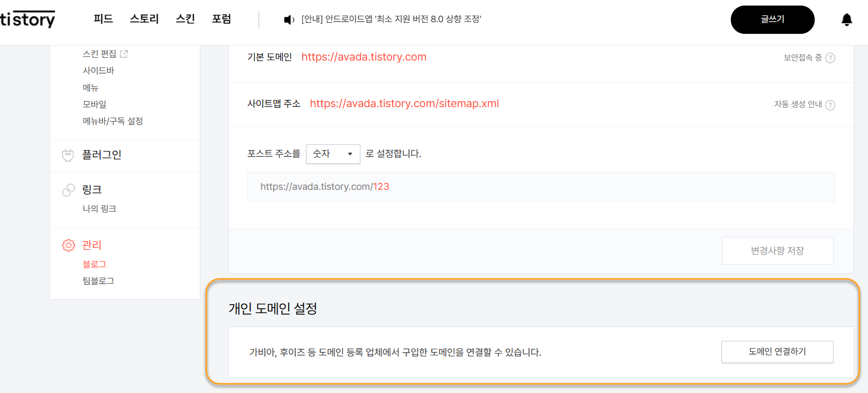Screen dimensions: 868x393
Task: Switch to the 스토리 menu
Action: 143,18
